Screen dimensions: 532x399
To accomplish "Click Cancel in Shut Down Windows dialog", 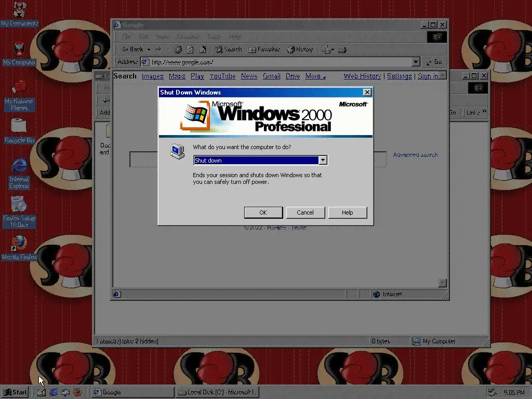I will click(x=305, y=212).
